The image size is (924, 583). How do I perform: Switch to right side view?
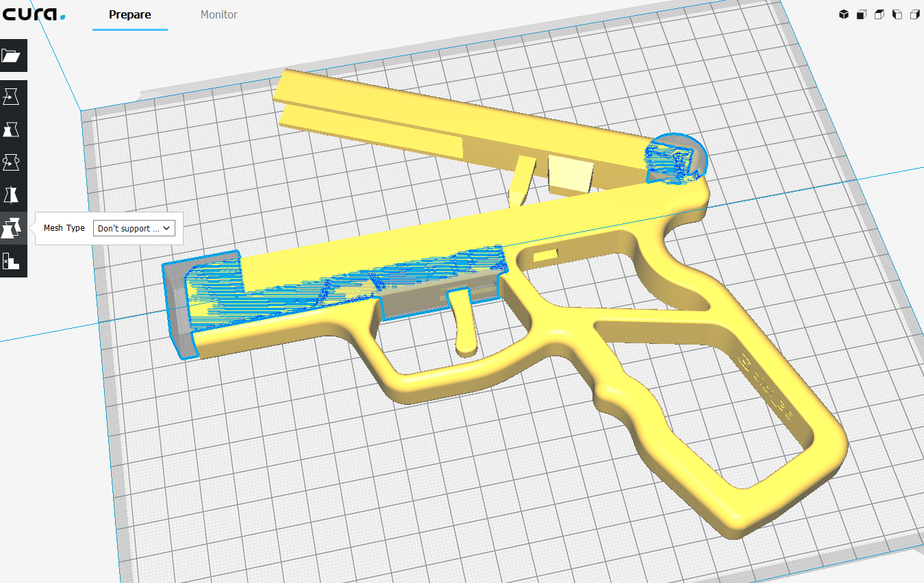click(x=914, y=14)
